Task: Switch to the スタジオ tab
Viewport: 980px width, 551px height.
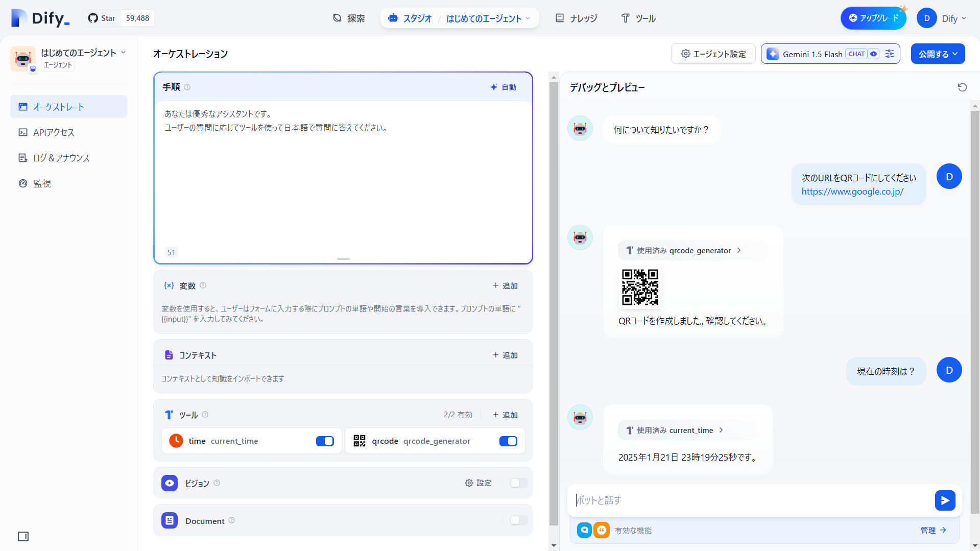Action: (x=410, y=18)
